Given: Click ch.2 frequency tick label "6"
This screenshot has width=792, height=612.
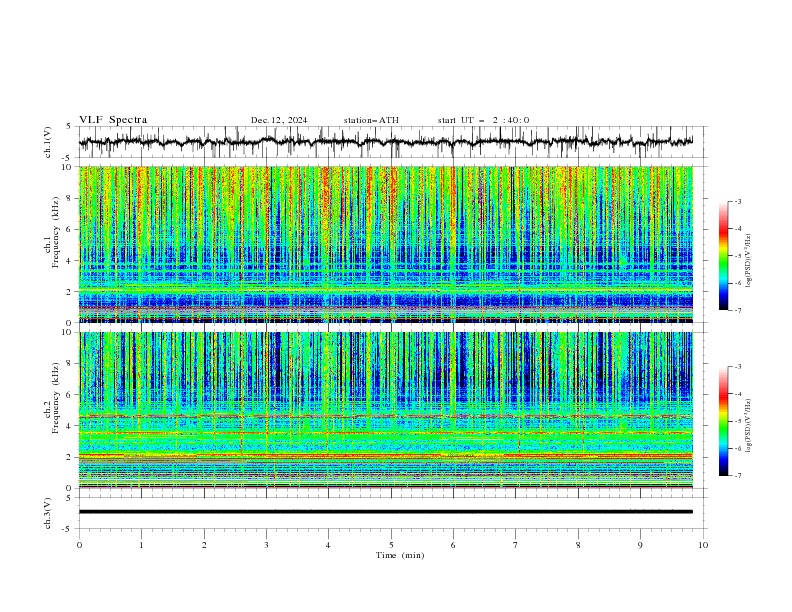Looking at the screenshot, I should click(71, 395).
